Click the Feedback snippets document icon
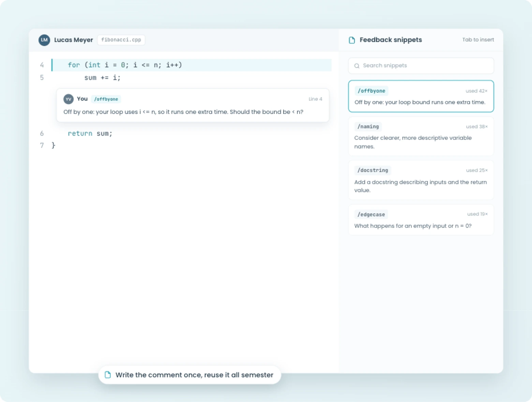The height and width of the screenshot is (402, 532). (352, 40)
